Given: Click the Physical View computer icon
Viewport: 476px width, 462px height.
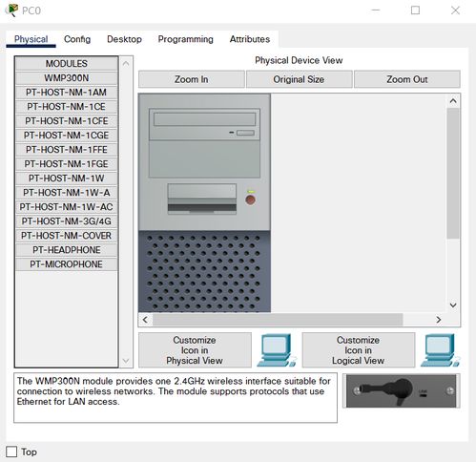Looking at the screenshot, I should click(x=277, y=350).
